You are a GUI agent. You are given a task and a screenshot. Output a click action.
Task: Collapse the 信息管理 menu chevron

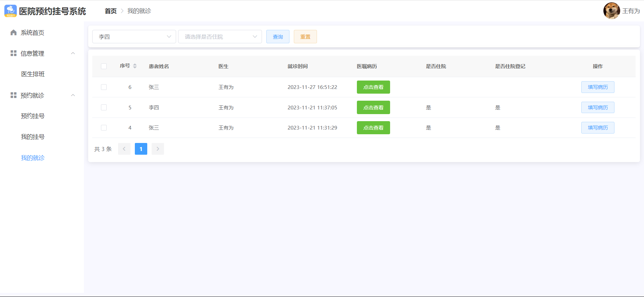click(73, 53)
